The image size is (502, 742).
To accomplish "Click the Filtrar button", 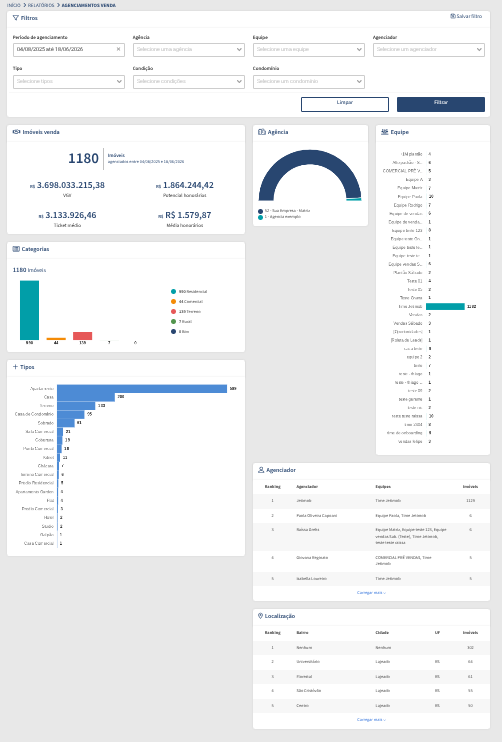I will pyautogui.click(x=441, y=104).
